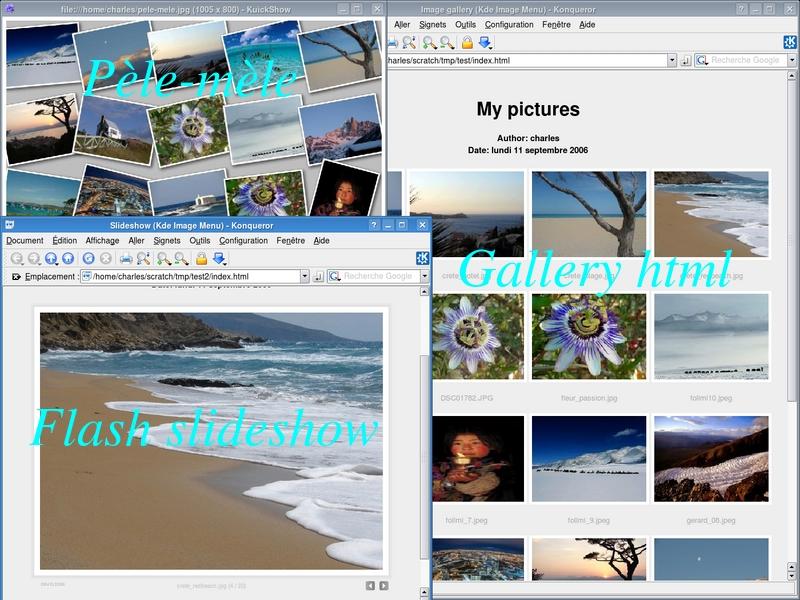Click blue download arrow in Slideshow toolbar

pos(219,259)
